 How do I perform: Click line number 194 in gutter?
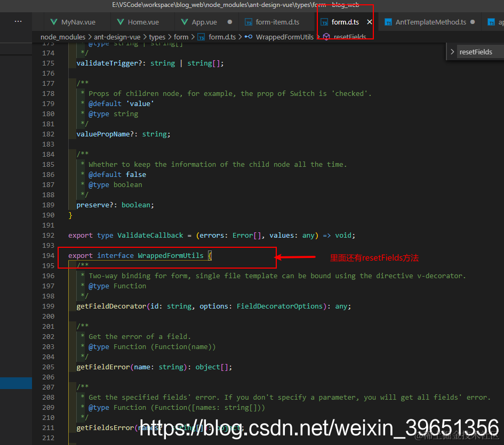(x=48, y=256)
